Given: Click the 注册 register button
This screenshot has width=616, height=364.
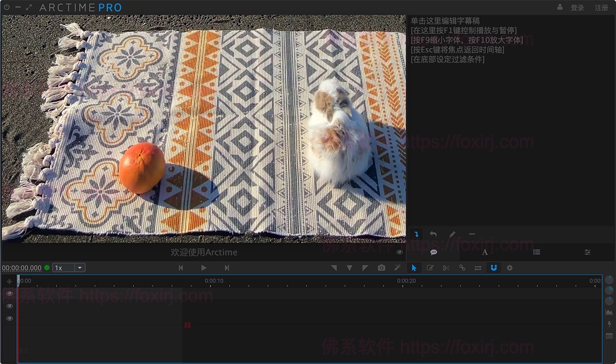Looking at the screenshot, I should click(602, 7).
